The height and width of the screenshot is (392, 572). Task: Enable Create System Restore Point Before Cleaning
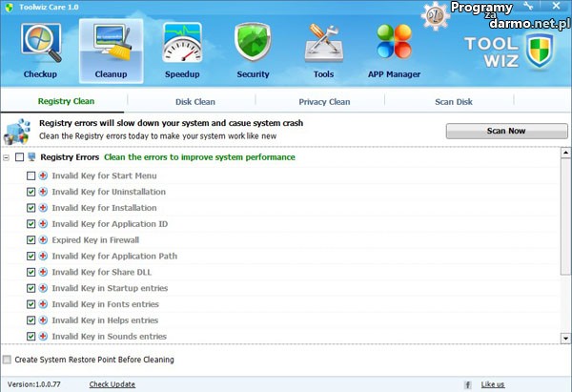pos(8,360)
